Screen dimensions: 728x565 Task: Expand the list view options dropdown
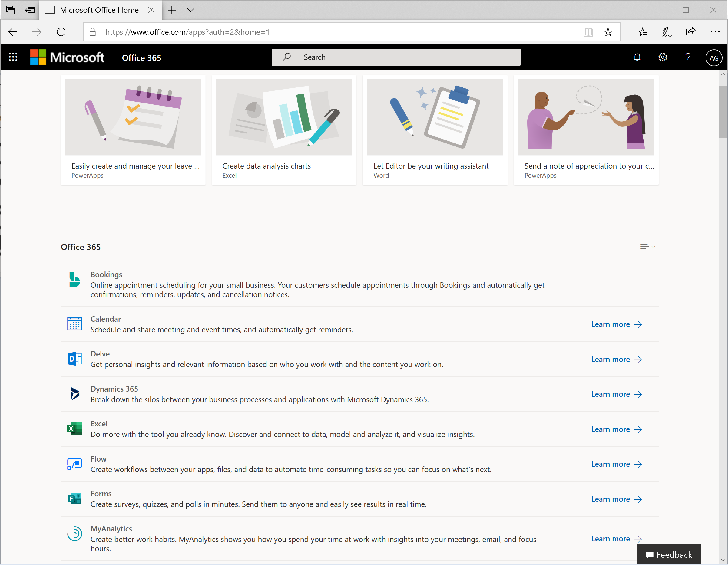click(648, 247)
